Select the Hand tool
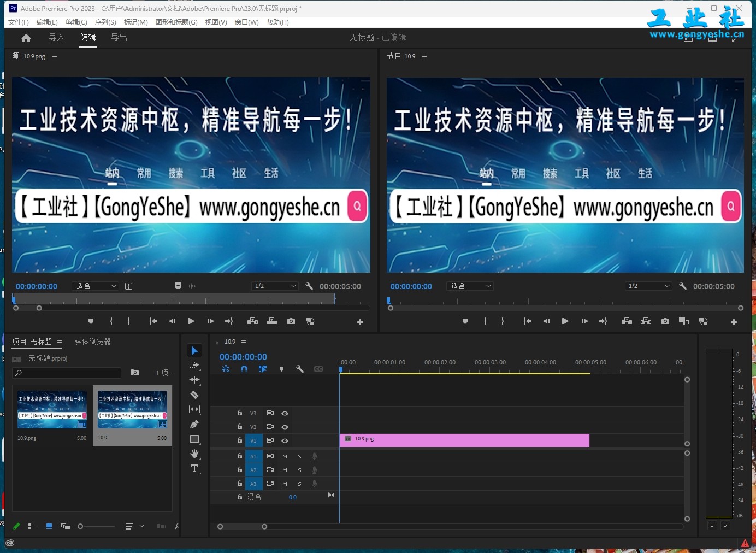 pyautogui.click(x=194, y=454)
